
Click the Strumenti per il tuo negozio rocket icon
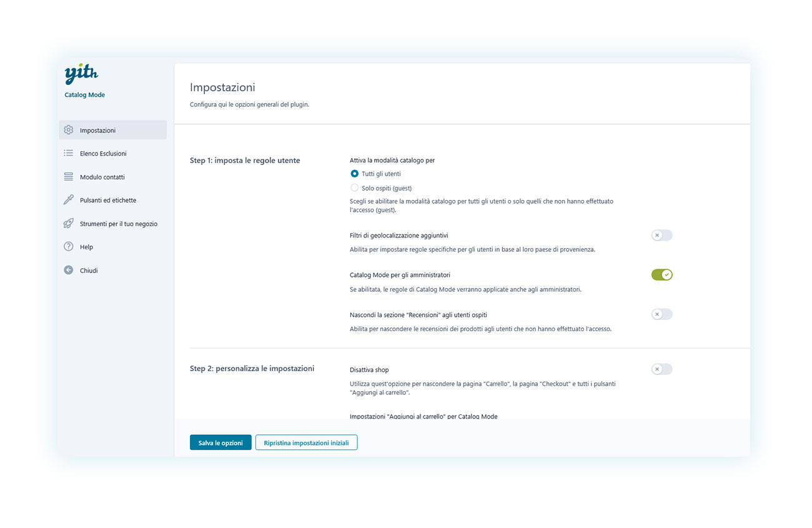pos(69,223)
